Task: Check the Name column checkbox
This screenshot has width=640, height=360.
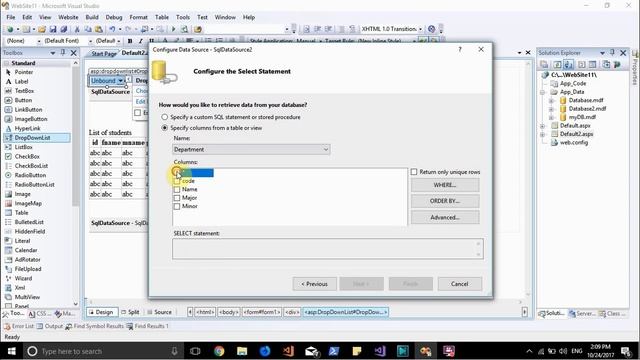Action: 176,190
